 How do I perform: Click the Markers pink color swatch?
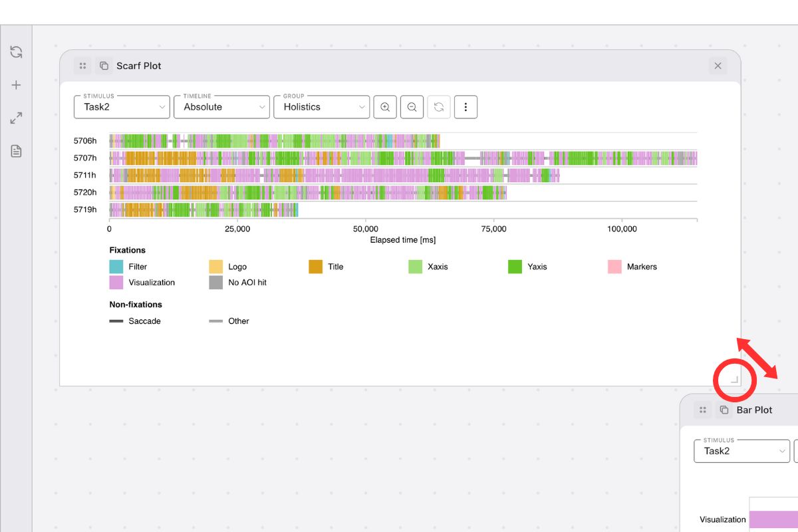click(x=612, y=266)
